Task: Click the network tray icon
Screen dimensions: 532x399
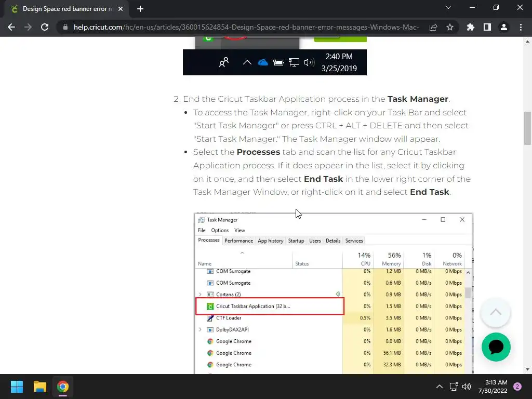Action: click(x=454, y=387)
